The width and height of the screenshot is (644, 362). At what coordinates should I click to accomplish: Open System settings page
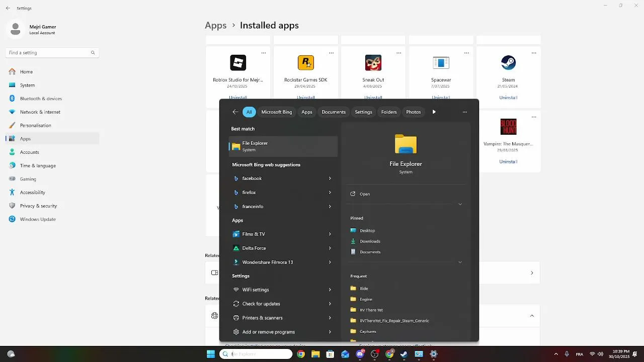point(52,85)
